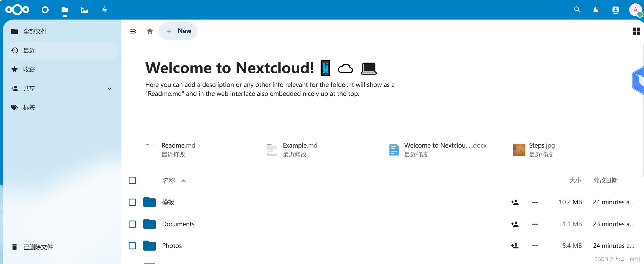Viewport: 644px width, 264px height.
Task: Open more actions for 模板
Action: [x=535, y=202]
